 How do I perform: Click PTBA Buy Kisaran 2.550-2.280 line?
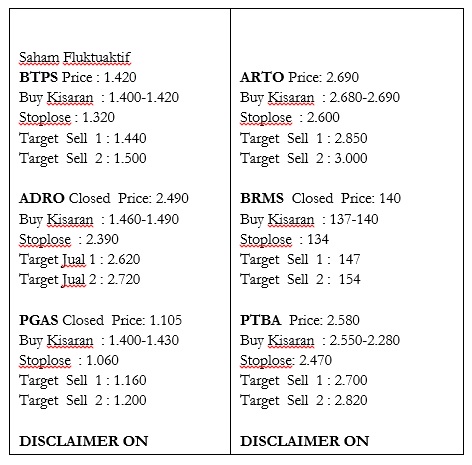[x=320, y=341]
